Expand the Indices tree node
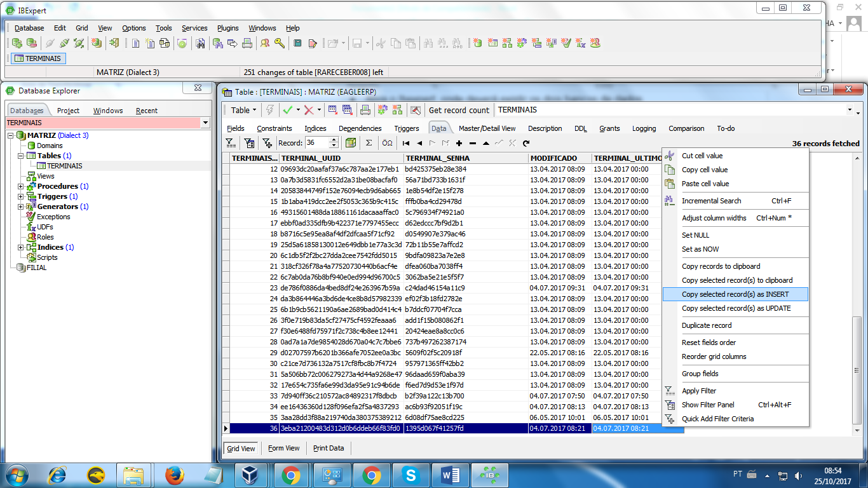This screenshot has height=488, width=868. (x=21, y=247)
